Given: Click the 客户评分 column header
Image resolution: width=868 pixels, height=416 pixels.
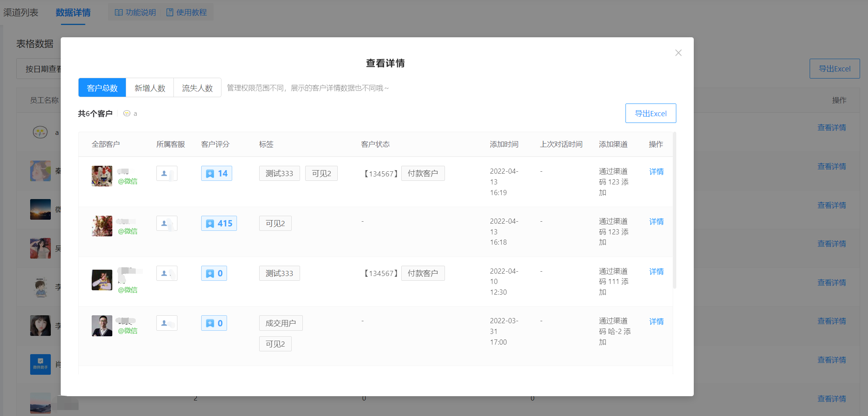Looking at the screenshot, I should tap(216, 144).
